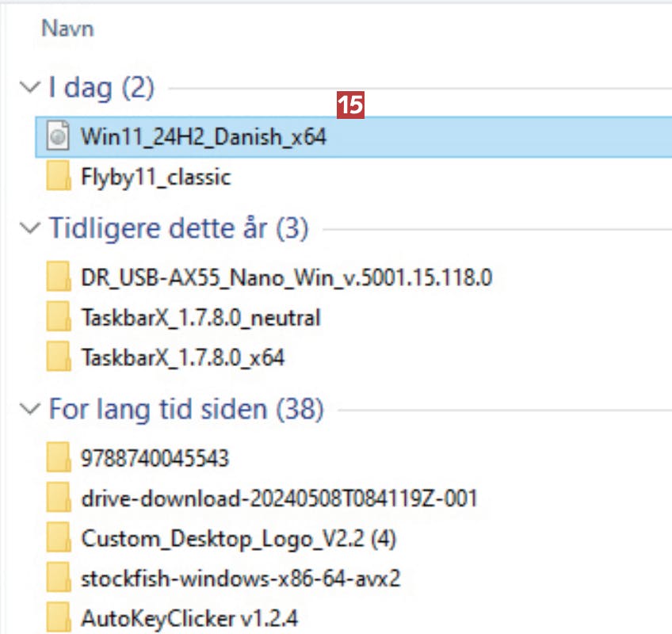Collapse the "I dag (2)" group chevron

pyautogui.click(x=32, y=88)
